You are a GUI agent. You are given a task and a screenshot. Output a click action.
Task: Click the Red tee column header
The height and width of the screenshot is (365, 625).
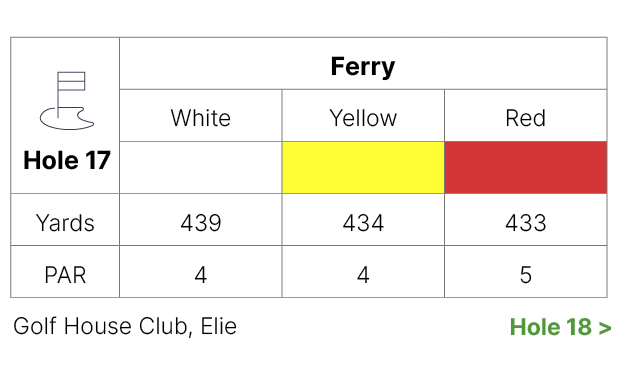point(526,118)
